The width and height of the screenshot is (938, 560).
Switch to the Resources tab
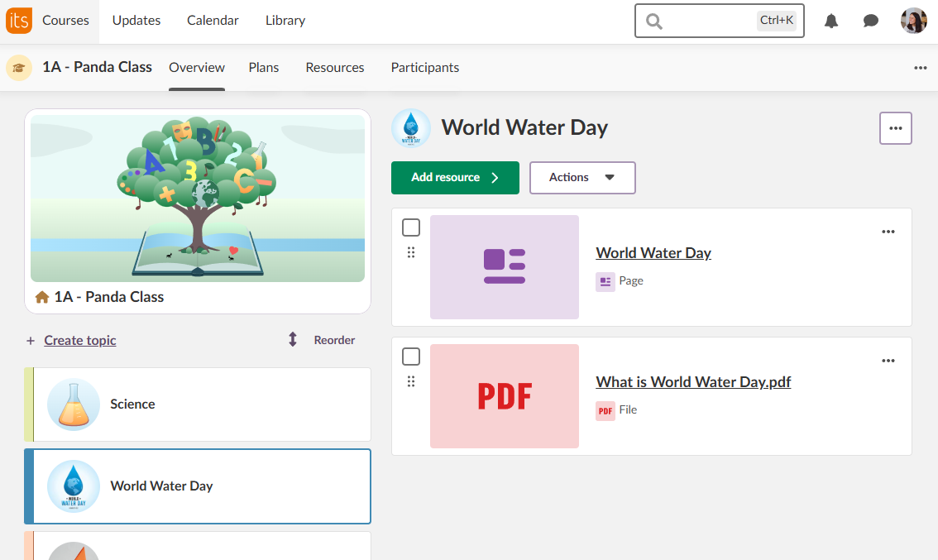tap(335, 68)
